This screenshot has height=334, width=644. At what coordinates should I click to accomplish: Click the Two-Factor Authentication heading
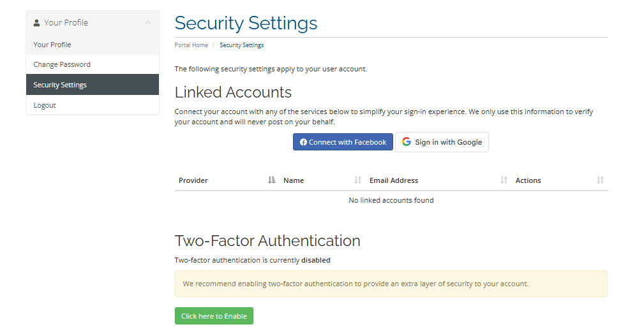pos(267,241)
